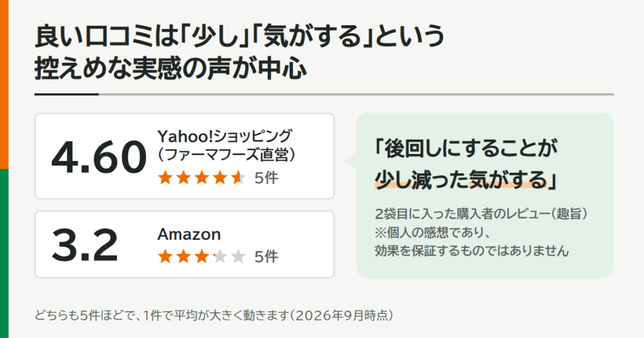Click the partially filled fourth Amazon star
Image resolution: width=644 pixels, height=338 pixels.
220,256
